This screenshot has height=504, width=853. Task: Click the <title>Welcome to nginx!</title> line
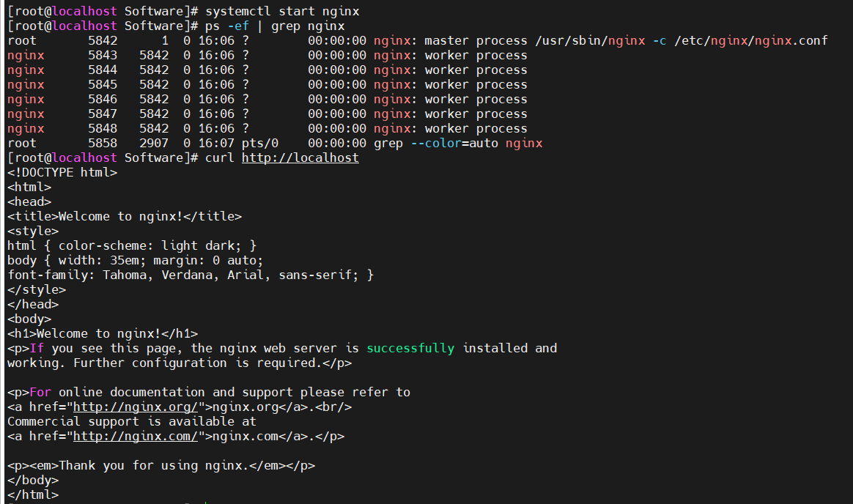pyautogui.click(x=125, y=216)
